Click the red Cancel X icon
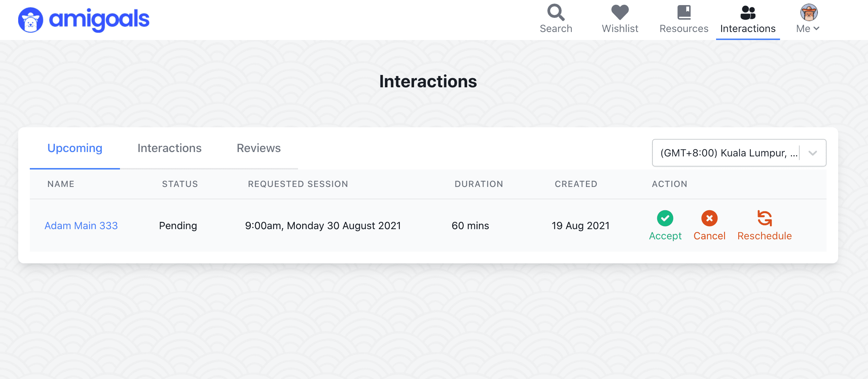 (x=709, y=218)
